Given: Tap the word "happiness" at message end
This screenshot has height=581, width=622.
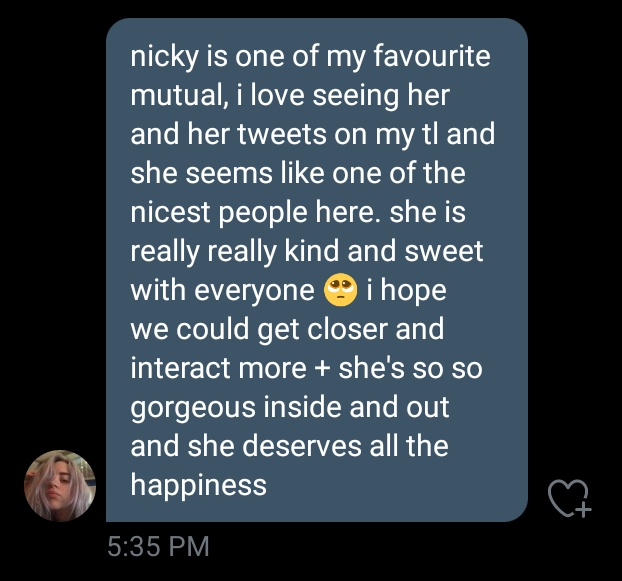Looking at the screenshot, I should coord(198,486).
